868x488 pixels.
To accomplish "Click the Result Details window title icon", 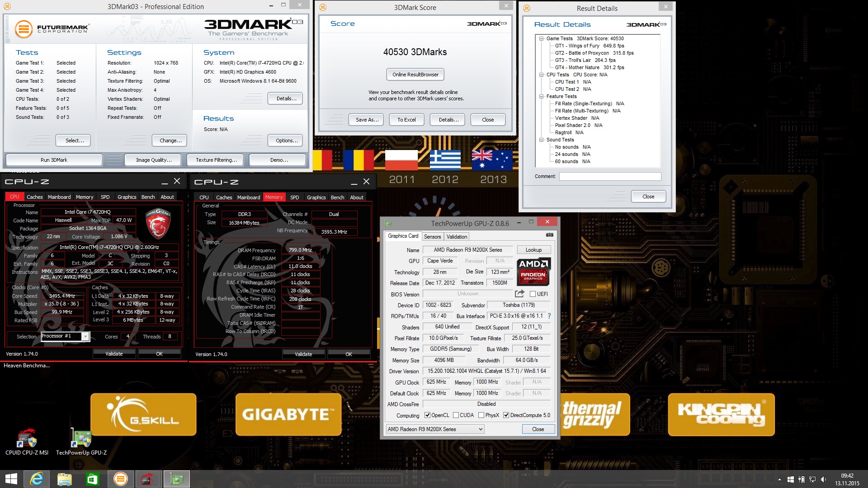I will pos(527,8).
